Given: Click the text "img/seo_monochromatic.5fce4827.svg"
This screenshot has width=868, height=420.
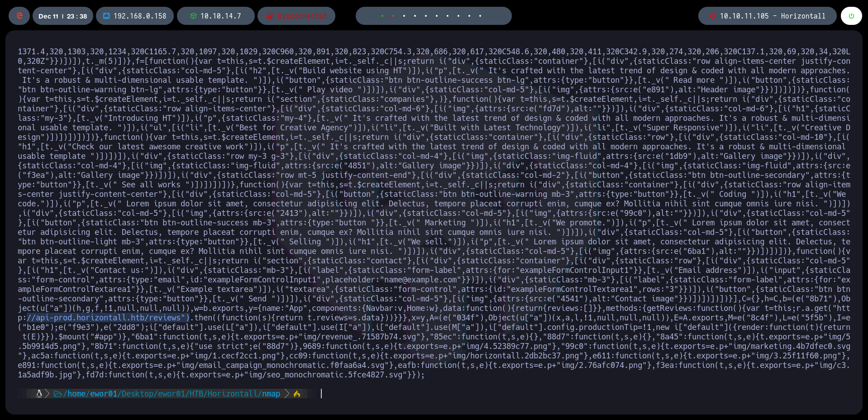Looking at the screenshot, I should [x=325, y=375].
